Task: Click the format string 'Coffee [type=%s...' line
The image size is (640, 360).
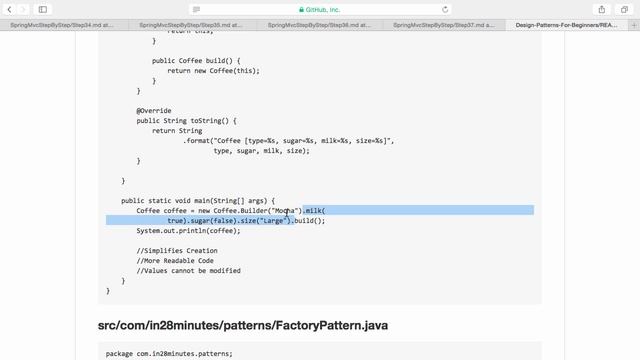Action: [289, 141]
